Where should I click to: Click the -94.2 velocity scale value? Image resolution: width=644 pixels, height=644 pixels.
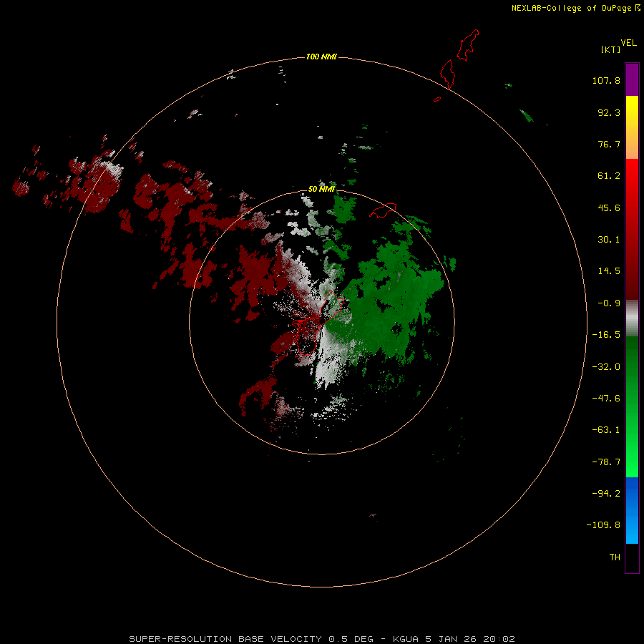tap(606, 494)
